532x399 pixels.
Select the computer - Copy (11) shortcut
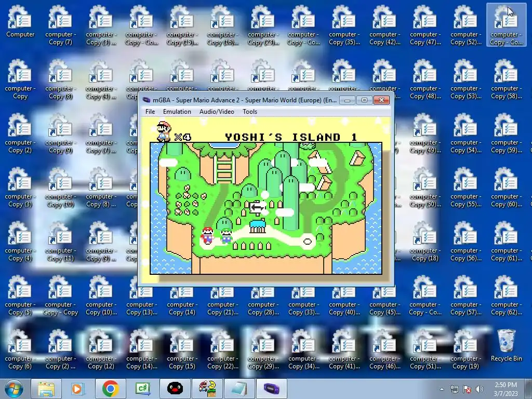(60, 241)
